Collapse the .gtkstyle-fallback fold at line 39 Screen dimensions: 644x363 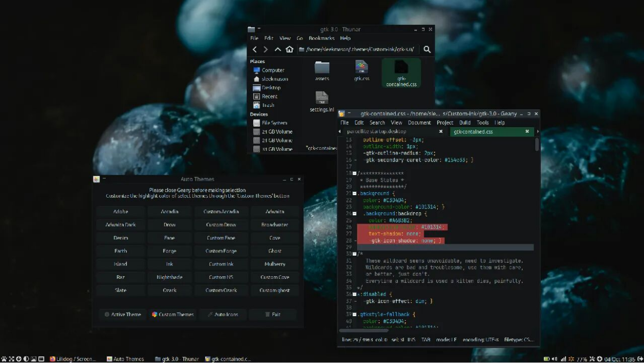click(355, 314)
